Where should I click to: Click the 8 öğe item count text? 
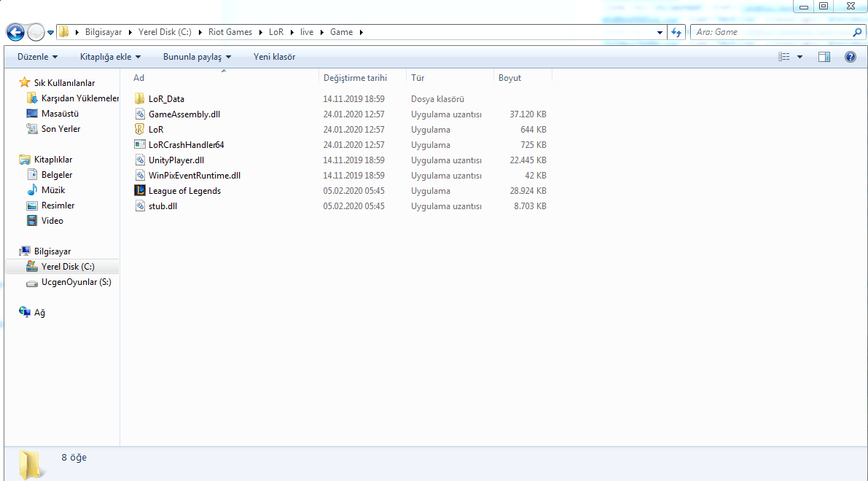tap(74, 457)
